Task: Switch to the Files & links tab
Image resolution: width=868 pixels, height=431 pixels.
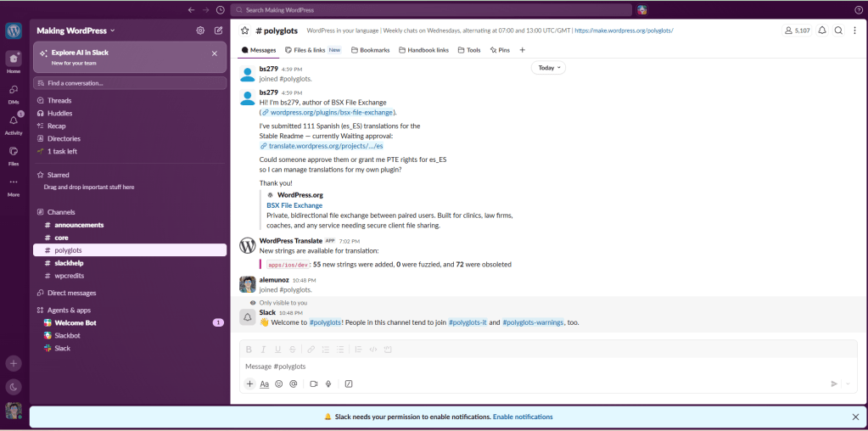Action: [313, 50]
